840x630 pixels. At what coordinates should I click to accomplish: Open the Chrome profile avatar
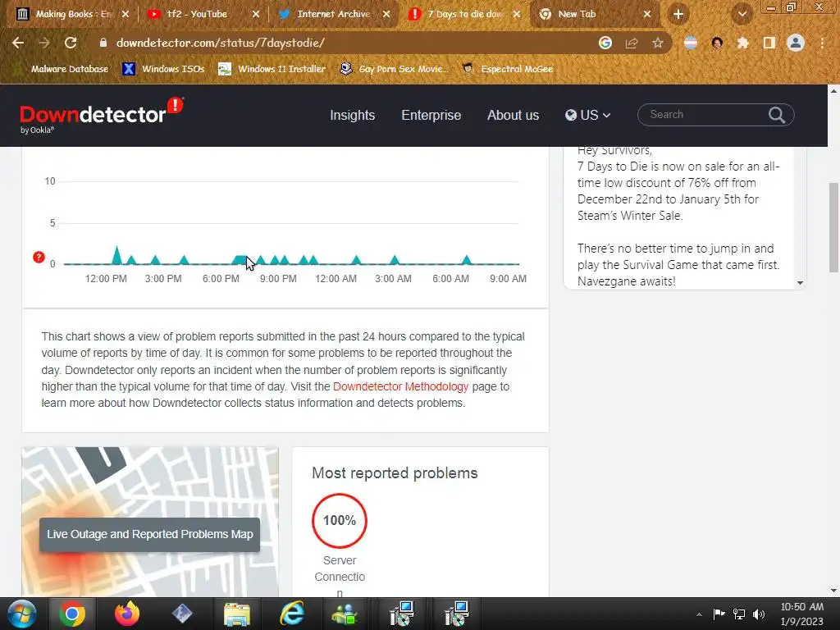pos(796,43)
